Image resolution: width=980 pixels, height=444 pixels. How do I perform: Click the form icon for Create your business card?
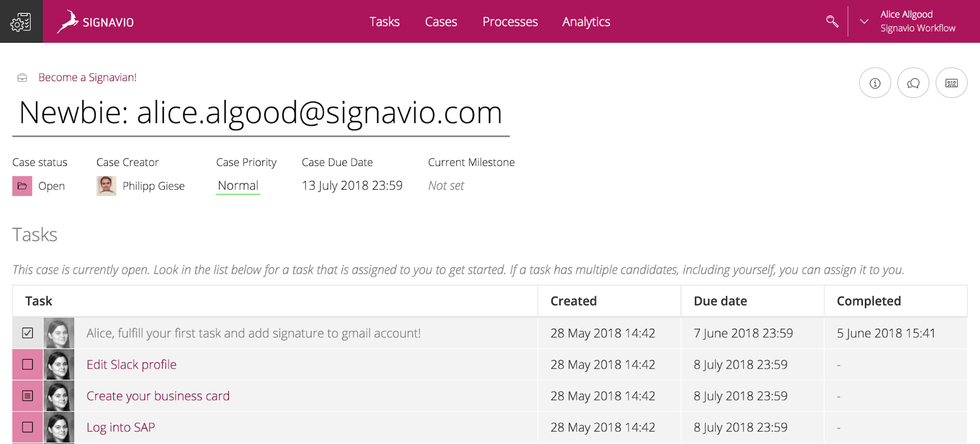[x=28, y=396]
